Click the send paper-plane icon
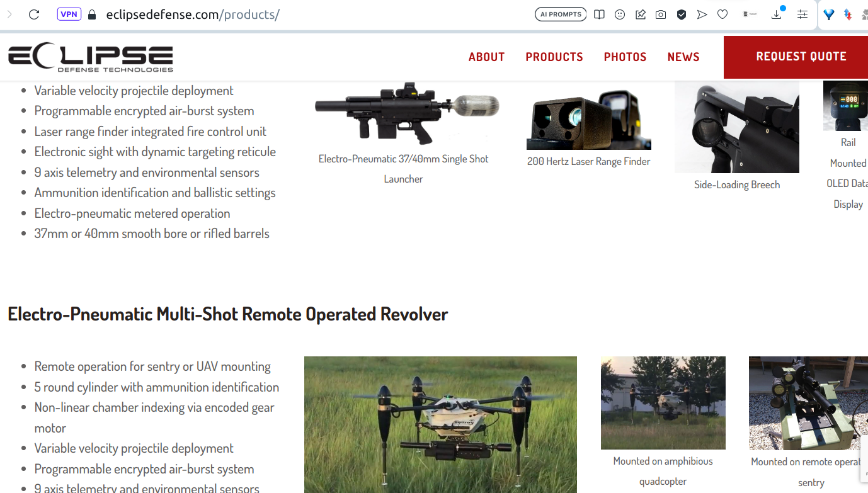Screen dimensions: 868x493 [x=702, y=14]
